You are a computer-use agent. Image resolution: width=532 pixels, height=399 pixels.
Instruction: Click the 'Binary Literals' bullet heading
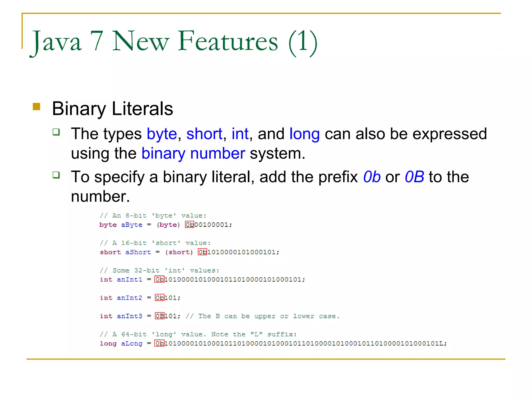tap(112, 109)
